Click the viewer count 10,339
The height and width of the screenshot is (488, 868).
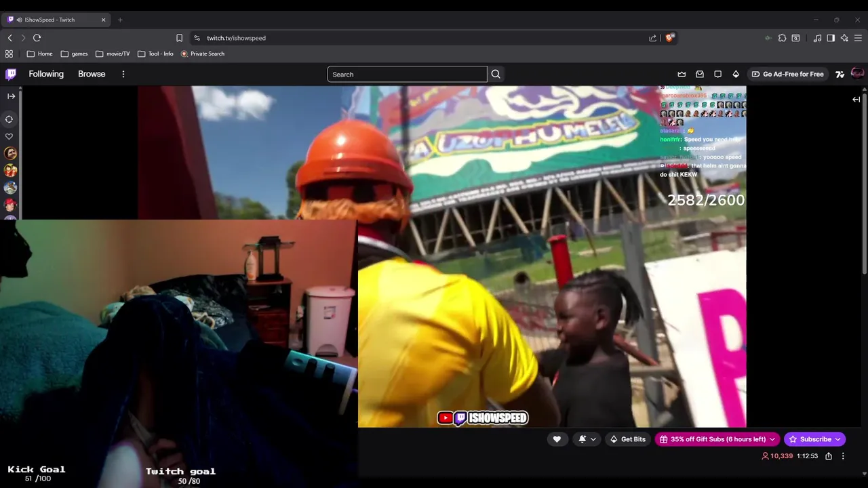click(777, 456)
